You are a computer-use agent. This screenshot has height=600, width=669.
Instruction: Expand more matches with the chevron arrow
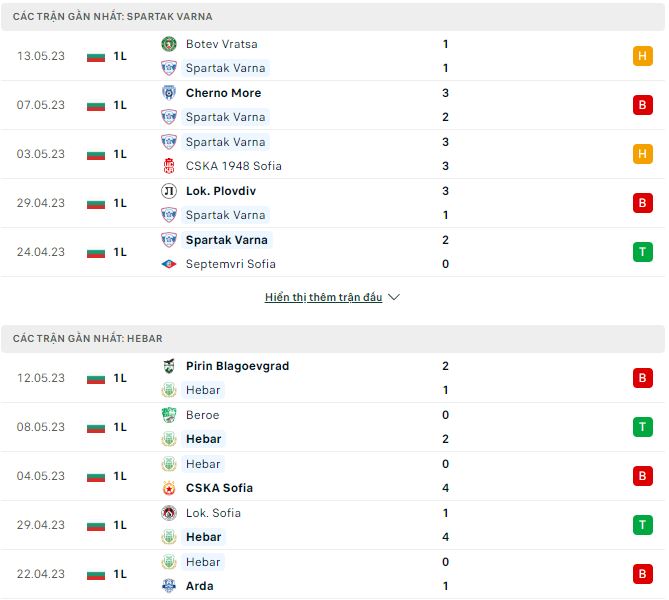[394, 297]
